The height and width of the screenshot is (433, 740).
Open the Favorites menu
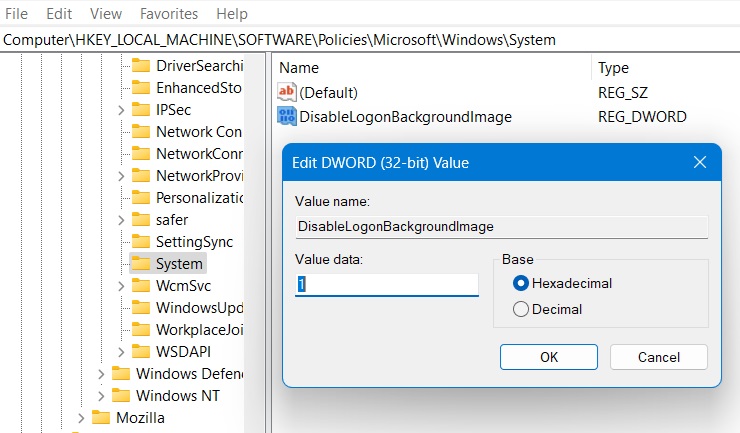click(x=169, y=14)
